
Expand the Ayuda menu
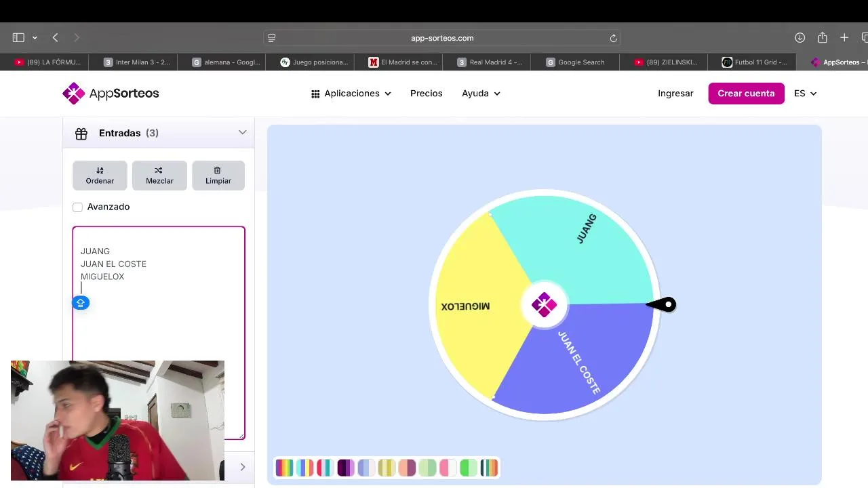pyautogui.click(x=481, y=94)
